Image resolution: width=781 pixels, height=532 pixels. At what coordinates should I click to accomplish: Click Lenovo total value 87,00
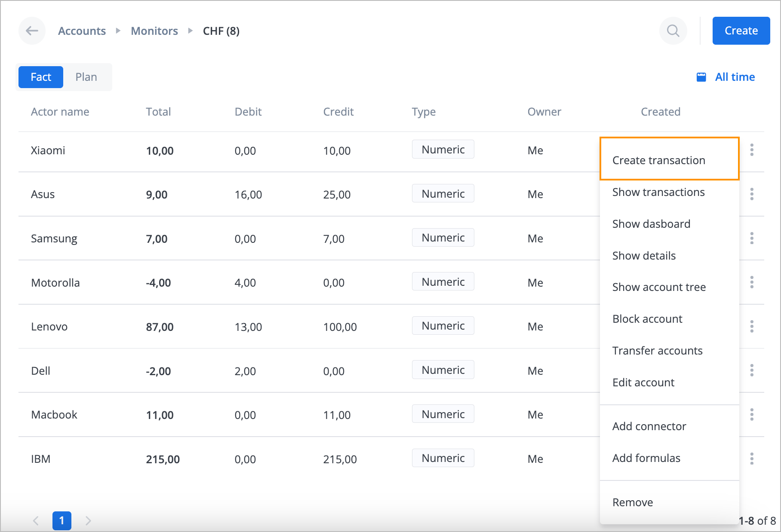(160, 327)
